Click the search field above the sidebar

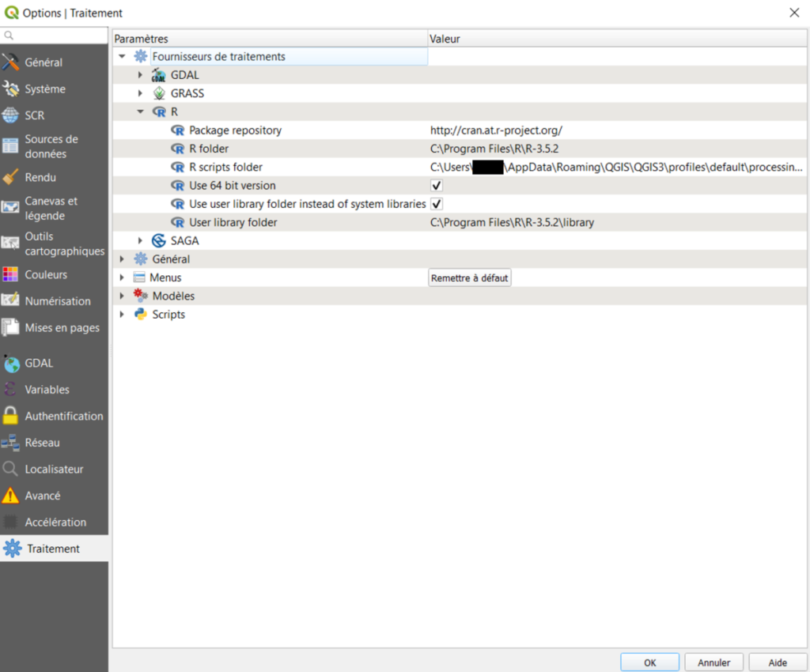pos(54,36)
